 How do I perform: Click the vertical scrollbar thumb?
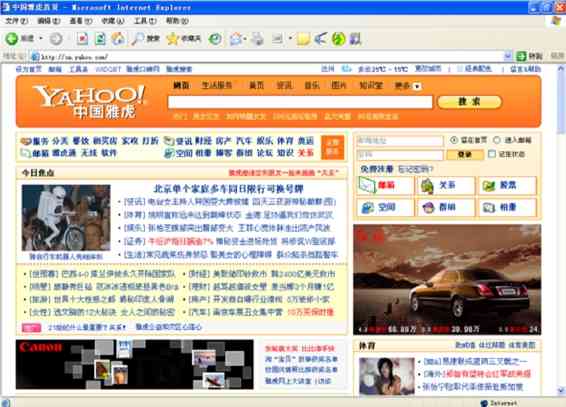click(561, 103)
